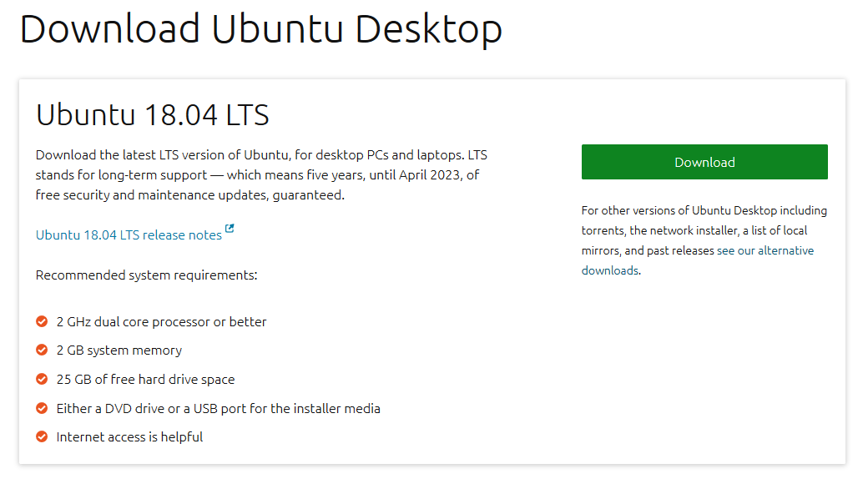Click the 'Ubuntu 18.04 LTS' card heading
This screenshot has width=868, height=484.
(153, 115)
